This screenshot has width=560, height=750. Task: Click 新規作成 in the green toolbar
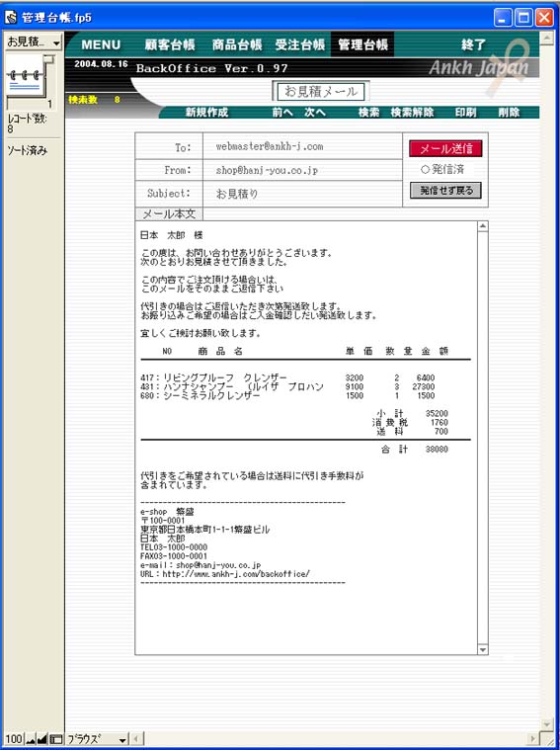tap(206, 113)
